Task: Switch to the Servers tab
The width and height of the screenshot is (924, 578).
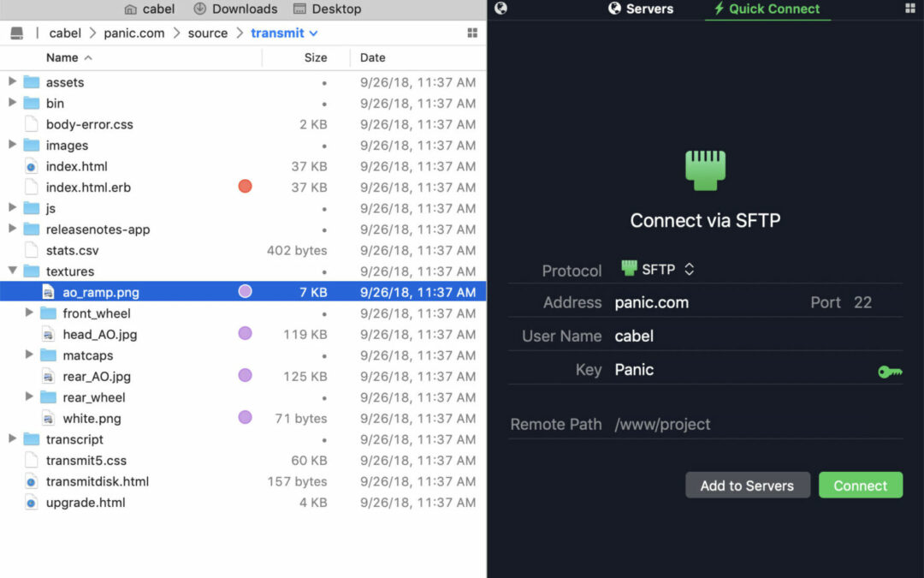Action: click(x=640, y=9)
